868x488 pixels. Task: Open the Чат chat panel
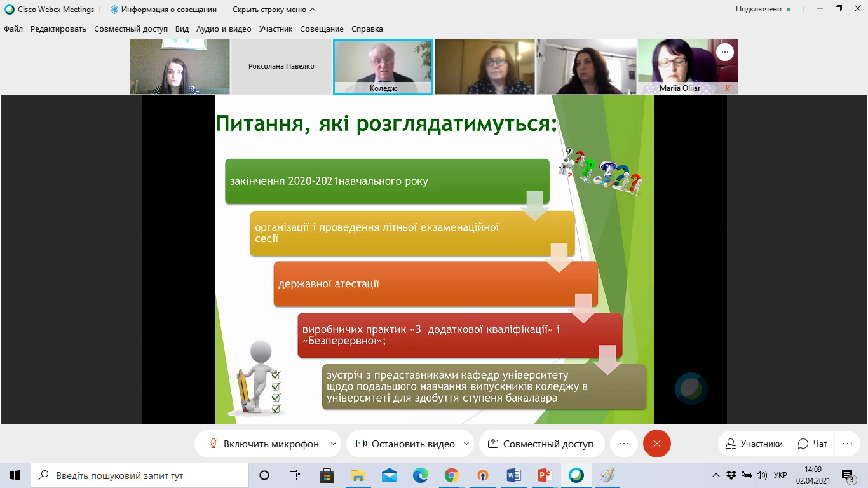coord(813,444)
